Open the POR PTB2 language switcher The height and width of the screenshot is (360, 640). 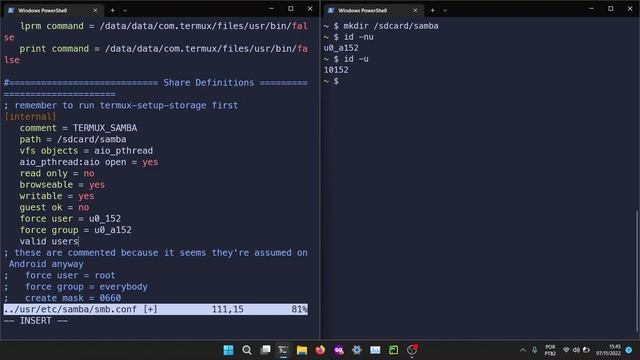point(550,350)
